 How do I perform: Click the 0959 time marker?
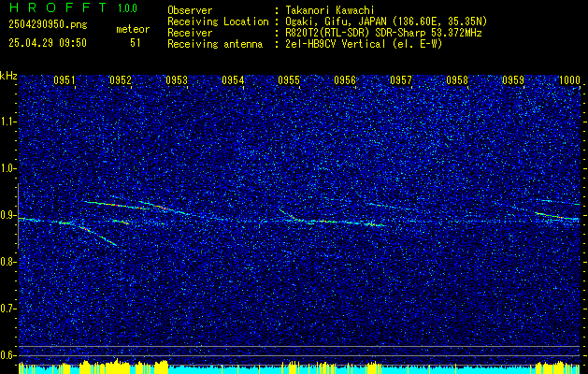(513, 80)
